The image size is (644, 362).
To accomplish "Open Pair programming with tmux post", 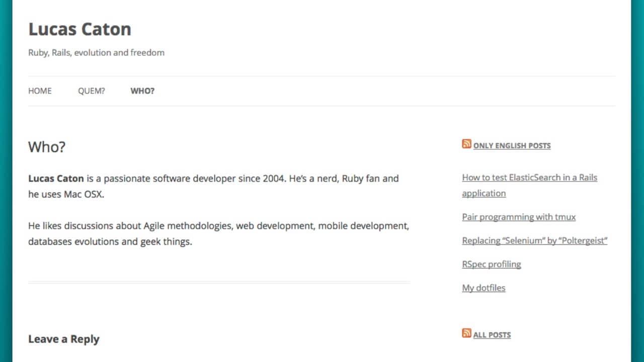I will pyautogui.click(x=519, y=217).
